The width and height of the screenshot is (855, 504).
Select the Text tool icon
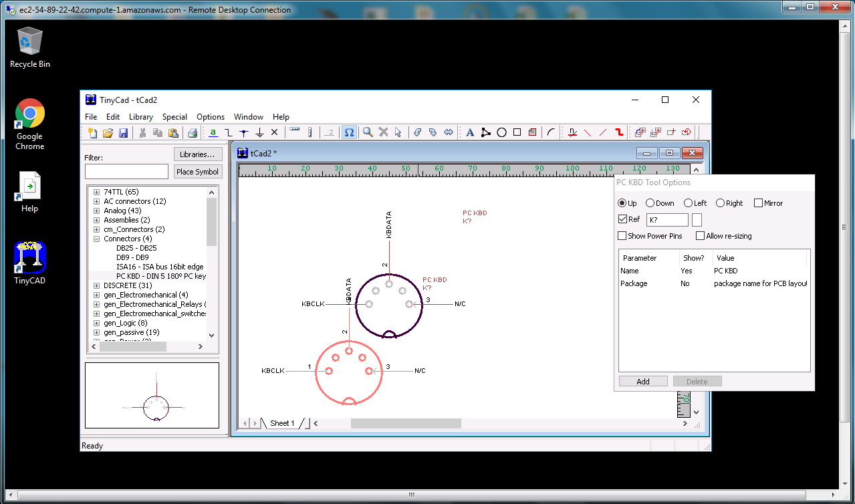point(470,133)
